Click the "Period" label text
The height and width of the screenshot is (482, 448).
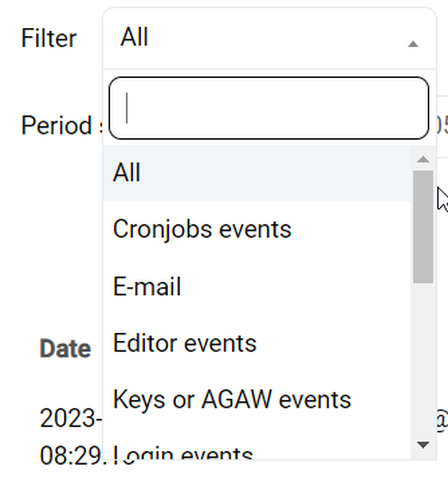coord(56,126)
